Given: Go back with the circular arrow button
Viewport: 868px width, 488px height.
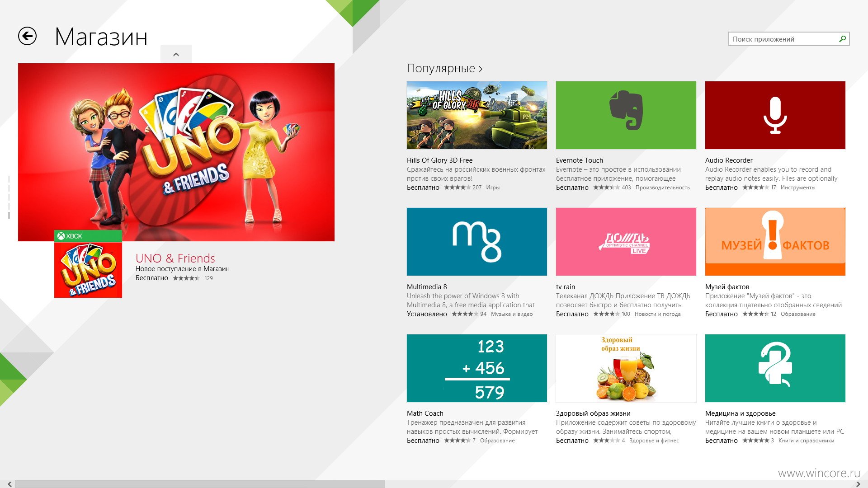Looking at the screenshot, I should click(27, 36).
